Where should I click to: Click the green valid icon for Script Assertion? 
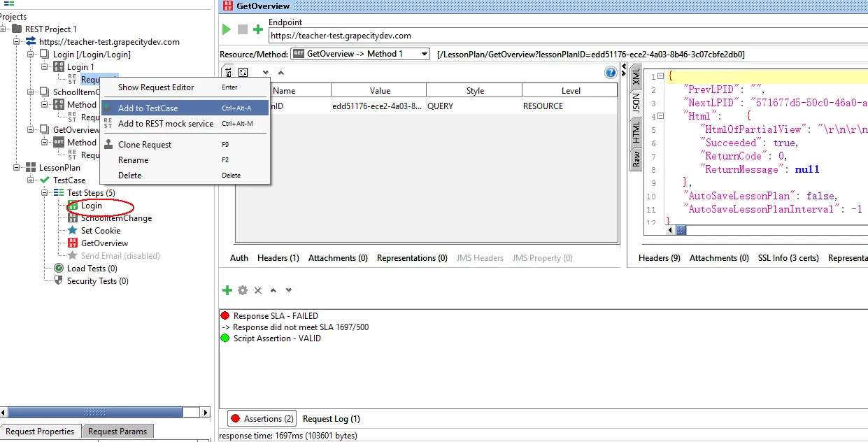coord(225,338)
